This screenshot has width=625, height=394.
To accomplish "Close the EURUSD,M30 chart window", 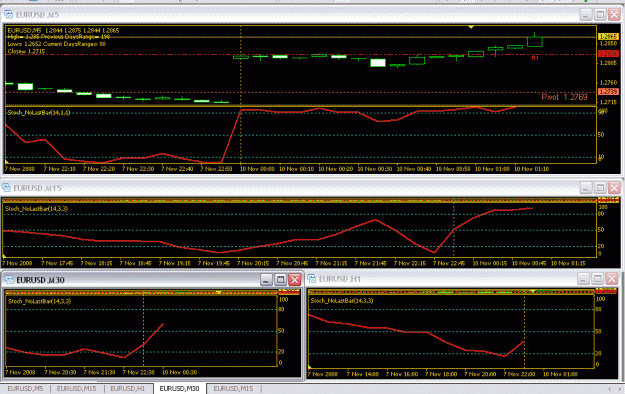I will 295,280.
